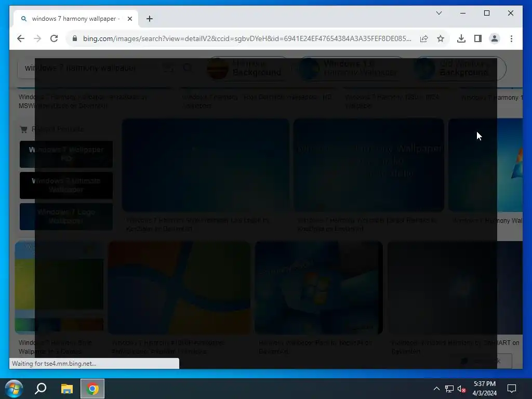This screenshot has width=532, height=399.
Task: Open the notification center
Action: point(511,389)
